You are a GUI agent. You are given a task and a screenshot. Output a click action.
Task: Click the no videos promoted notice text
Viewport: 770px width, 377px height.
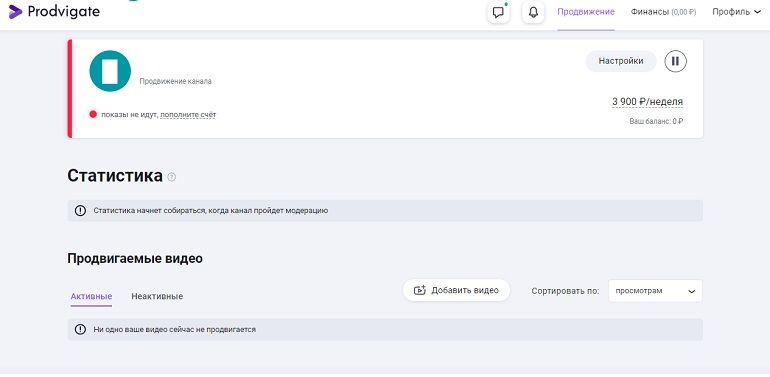174,329
